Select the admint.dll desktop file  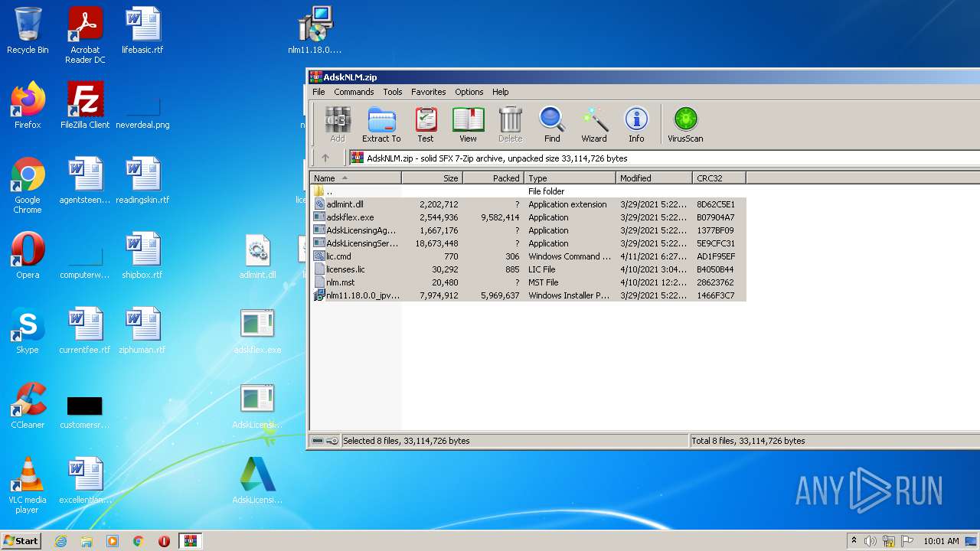(x=257, y=256)
